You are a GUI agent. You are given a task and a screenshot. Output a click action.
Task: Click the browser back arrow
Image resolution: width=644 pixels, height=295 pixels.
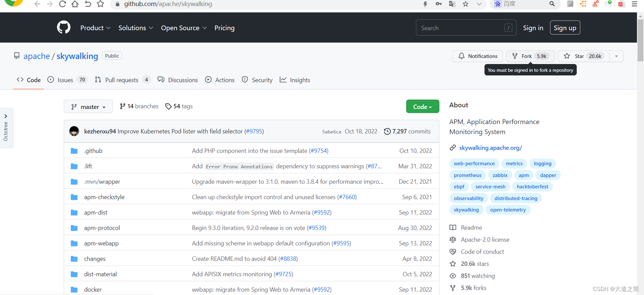pos(37,4)
